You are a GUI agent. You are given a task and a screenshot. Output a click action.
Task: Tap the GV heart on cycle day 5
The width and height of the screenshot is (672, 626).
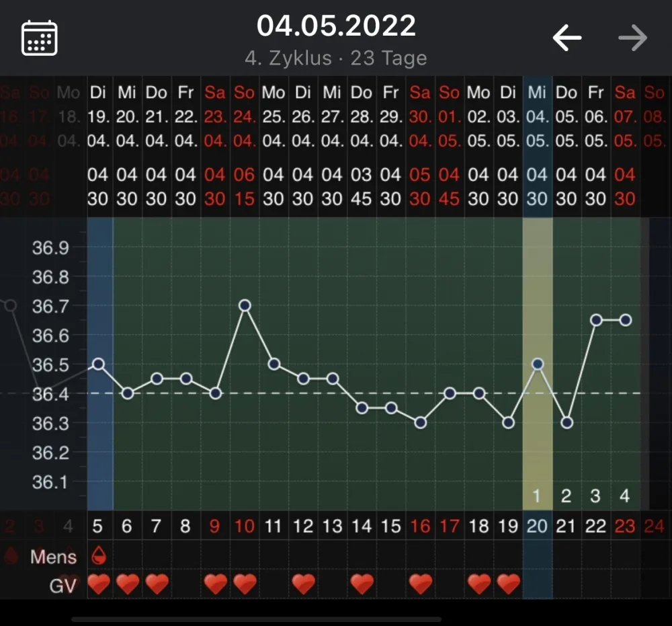99,584
